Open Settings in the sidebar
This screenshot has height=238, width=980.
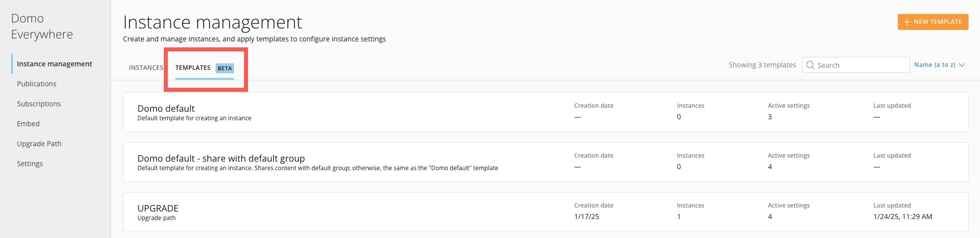[x=30, y=164]
